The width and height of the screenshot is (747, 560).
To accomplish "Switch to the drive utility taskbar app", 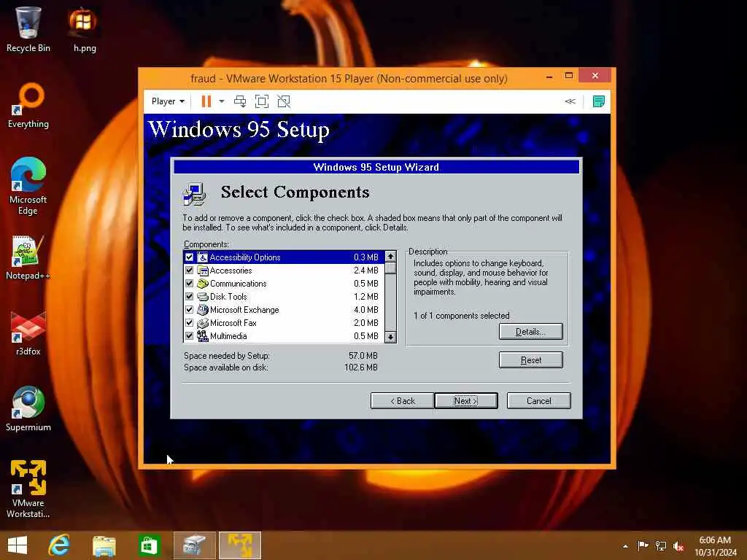I will coord(194,545).
